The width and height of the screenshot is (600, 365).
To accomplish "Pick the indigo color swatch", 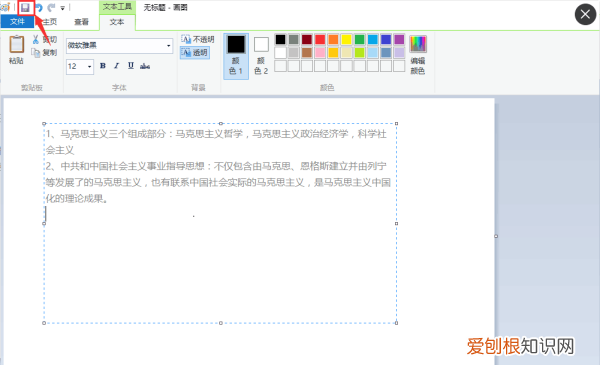I will (x=386, y=39).
